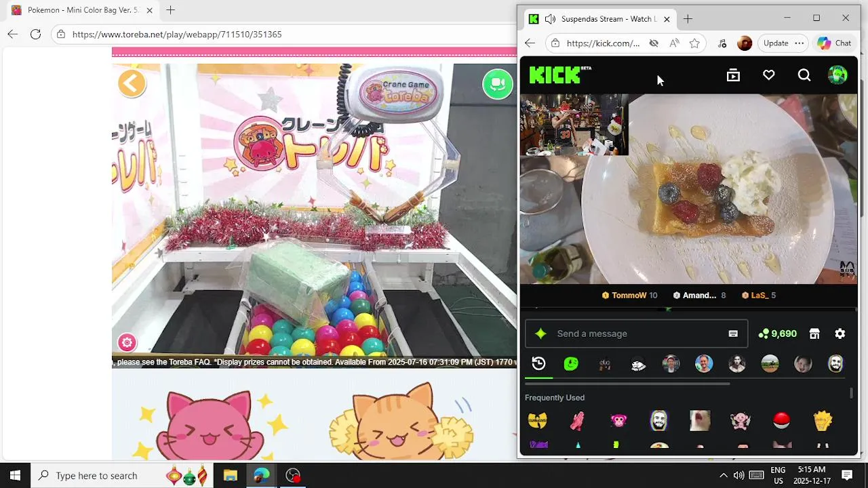Open Copilot Chat button
This screenshot has height=488, width=868.
pos(834,43)
